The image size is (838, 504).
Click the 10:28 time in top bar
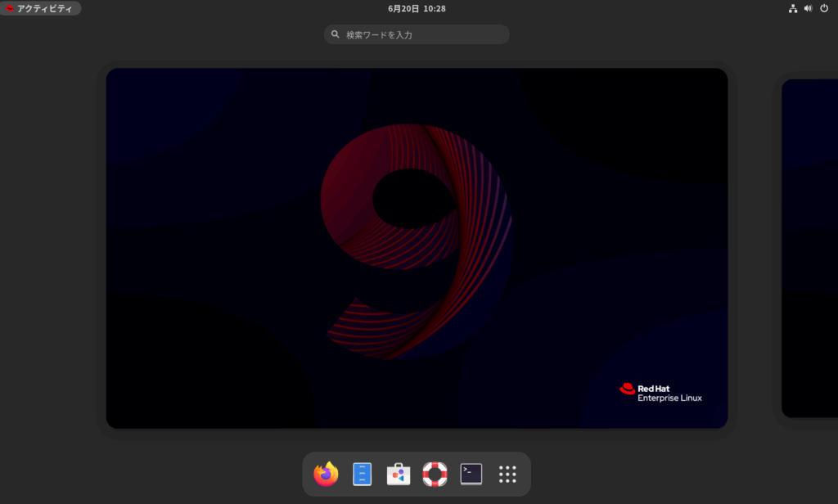[x=435, y=8]
